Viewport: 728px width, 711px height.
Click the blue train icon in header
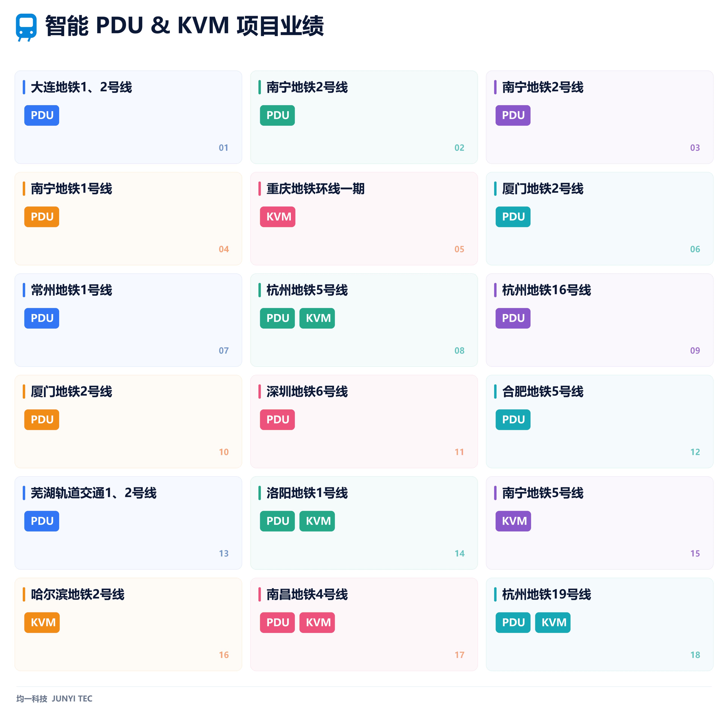click(26, 27)
